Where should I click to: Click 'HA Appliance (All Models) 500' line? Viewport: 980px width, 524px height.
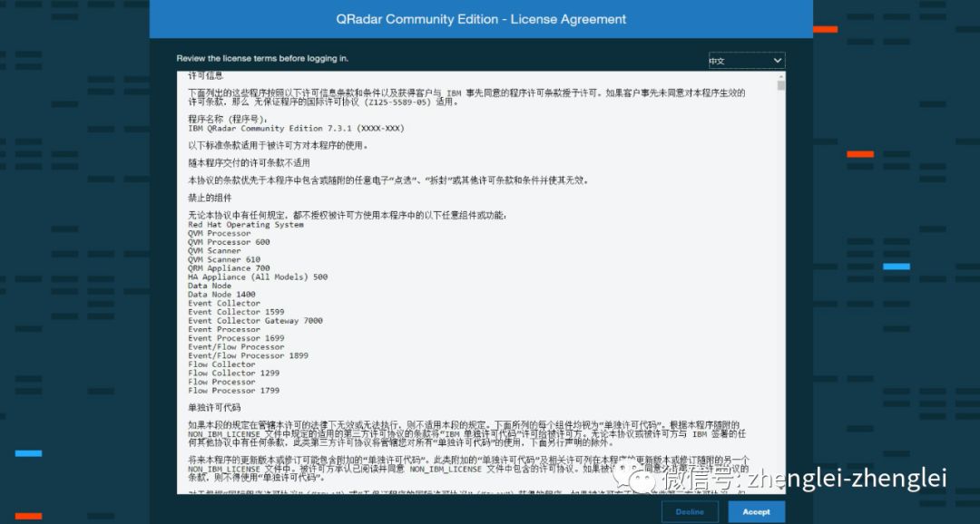tap(258, 277)
